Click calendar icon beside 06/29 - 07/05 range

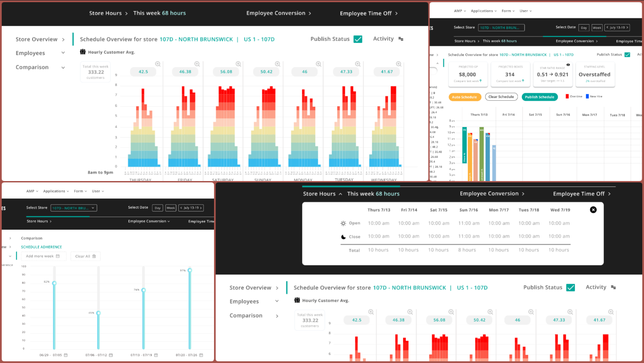[x=66, y=355]
